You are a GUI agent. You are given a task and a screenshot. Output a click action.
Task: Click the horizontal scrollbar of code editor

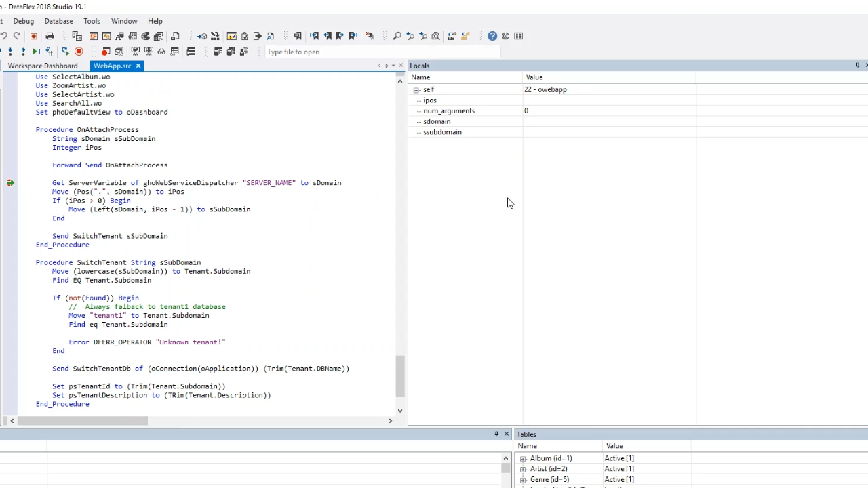pos(83,421)
